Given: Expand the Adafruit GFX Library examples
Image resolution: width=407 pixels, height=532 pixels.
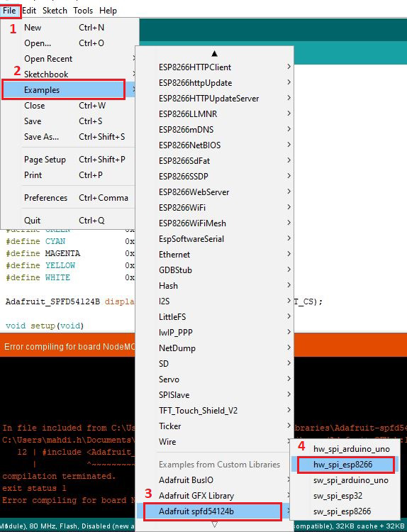Looking at the screenshot, I should point(214,496).
